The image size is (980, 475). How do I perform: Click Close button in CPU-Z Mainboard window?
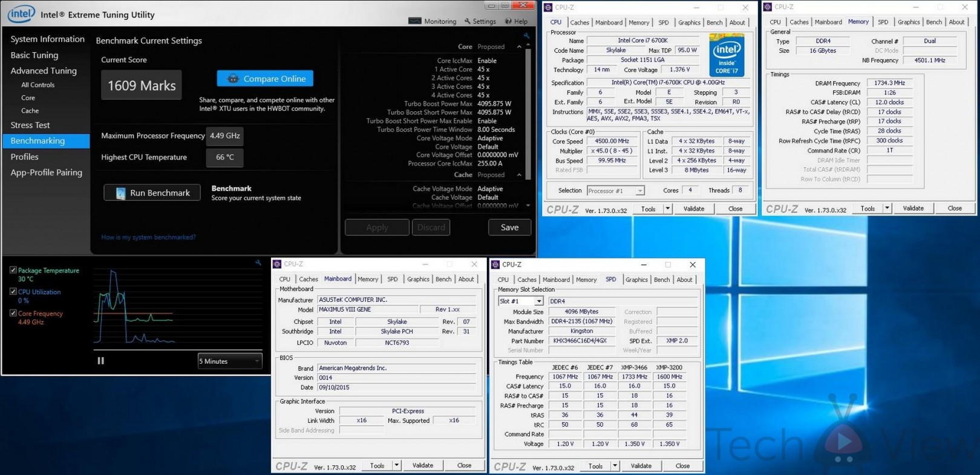[x=464, y=465]
